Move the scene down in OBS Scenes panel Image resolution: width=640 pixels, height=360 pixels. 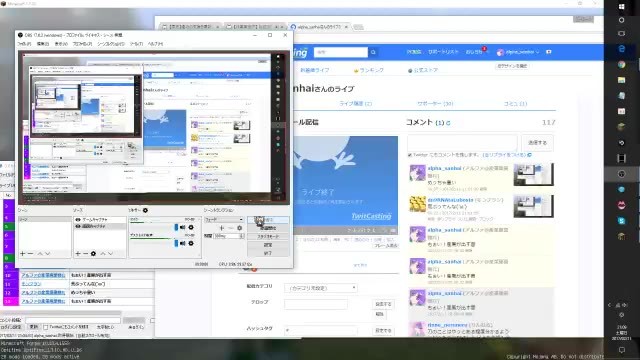click(48, 253)
